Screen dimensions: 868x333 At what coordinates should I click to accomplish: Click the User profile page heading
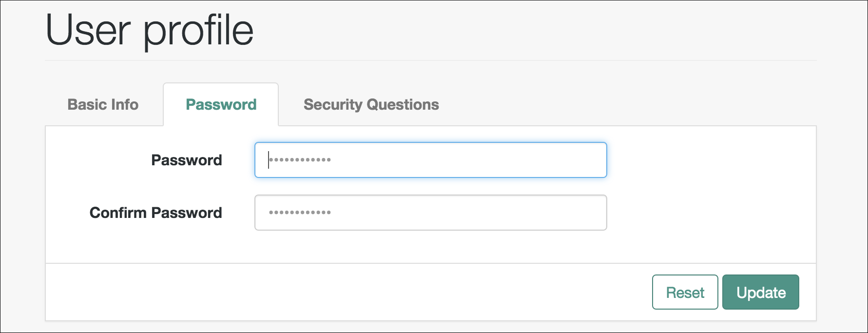(149, 30)
